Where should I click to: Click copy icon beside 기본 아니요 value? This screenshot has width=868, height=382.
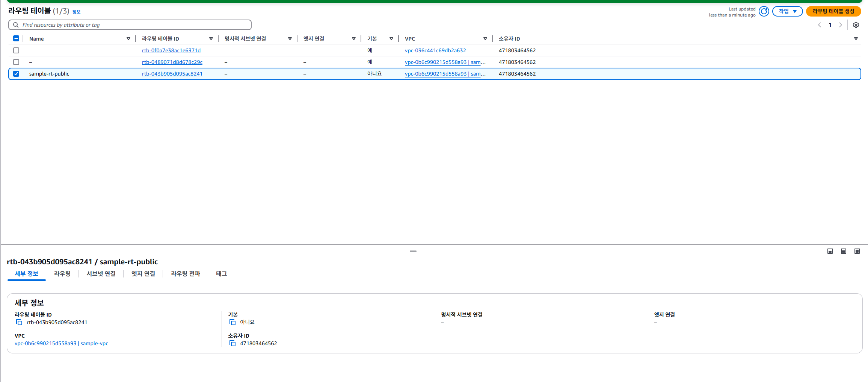232,322
